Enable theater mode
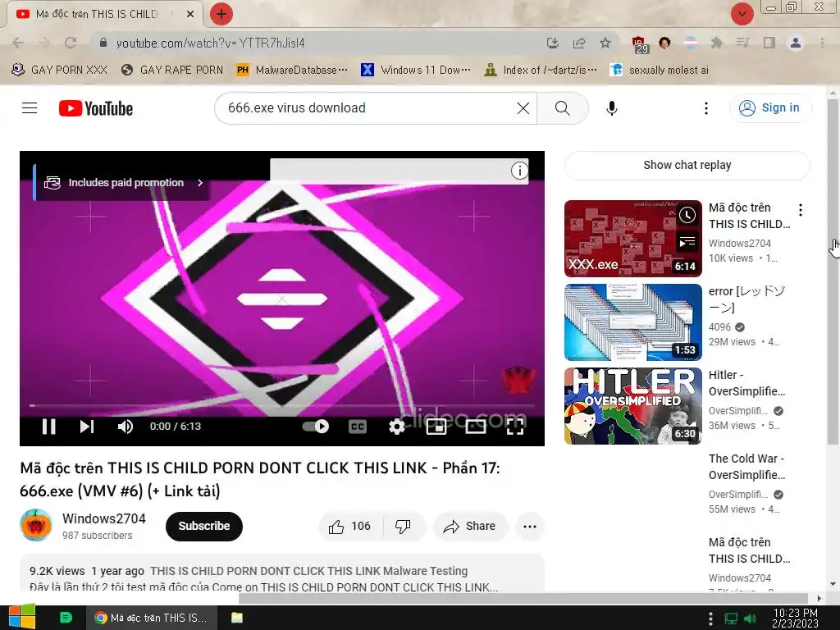Screen dimensions: 840x630 tap(475, 427)
